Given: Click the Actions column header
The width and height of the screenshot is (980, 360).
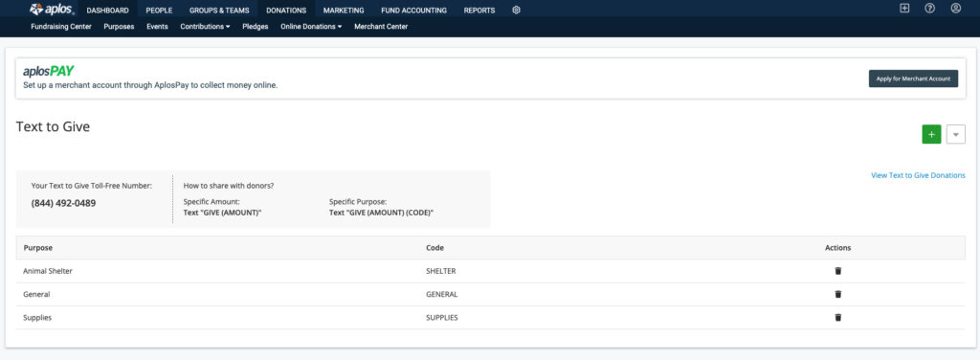Looking at the screenshot, I should (x=838, y=248).
